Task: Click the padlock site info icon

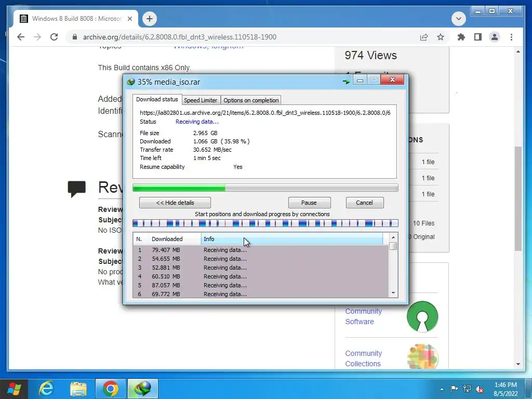Action: pos(75,37)
